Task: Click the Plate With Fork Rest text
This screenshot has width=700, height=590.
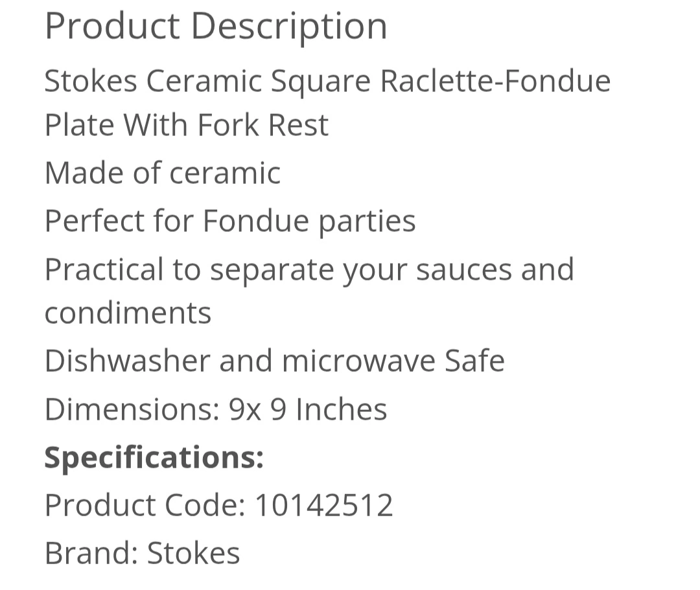Action: click(x=187, y=125)
